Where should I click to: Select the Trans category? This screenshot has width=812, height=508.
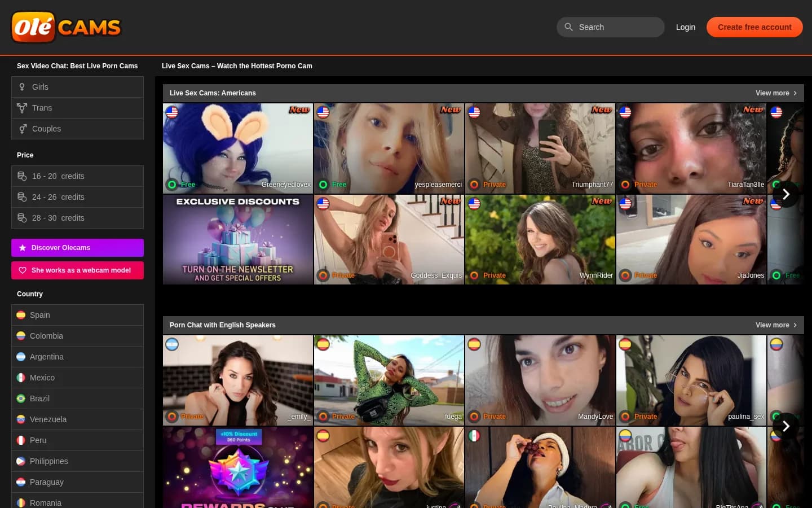tap(77, 108)
